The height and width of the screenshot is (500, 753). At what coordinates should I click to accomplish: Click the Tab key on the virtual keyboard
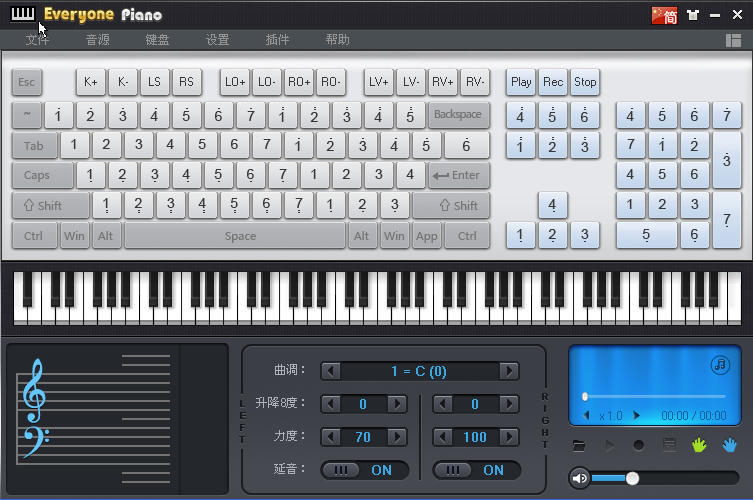(35, 146)
